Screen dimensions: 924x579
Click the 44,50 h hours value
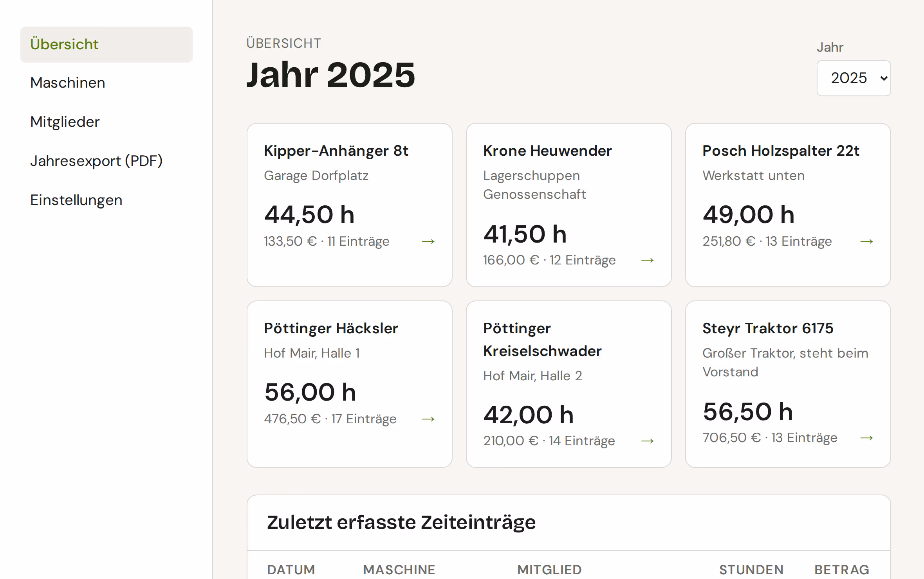coord(309,215)
